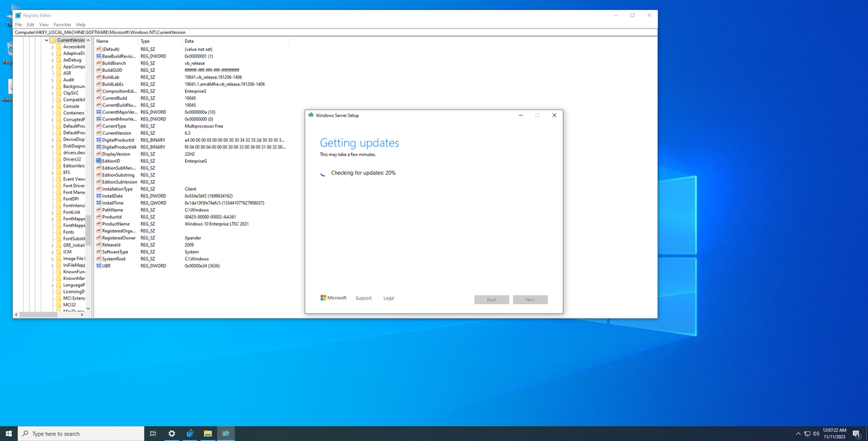The height and width of the screenshot is (441, 868).
Task: Open the View menu in Registry Editor
Action: (x=43, y=24)
